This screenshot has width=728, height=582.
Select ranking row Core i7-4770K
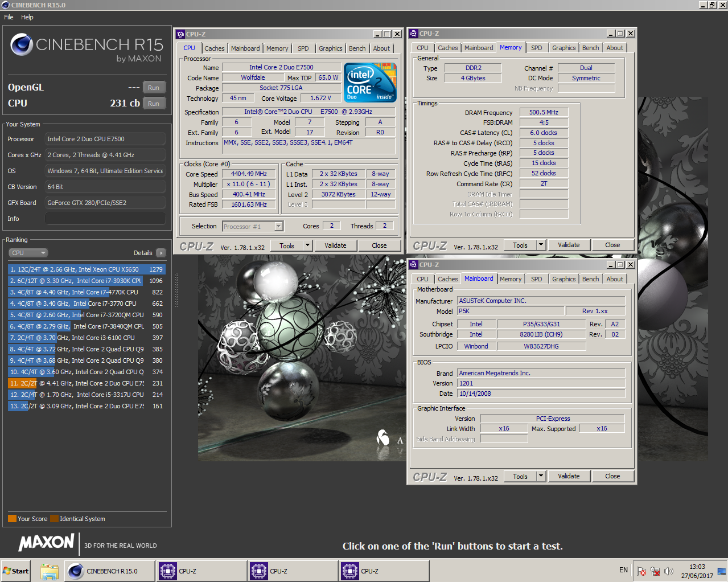point(87,292)
